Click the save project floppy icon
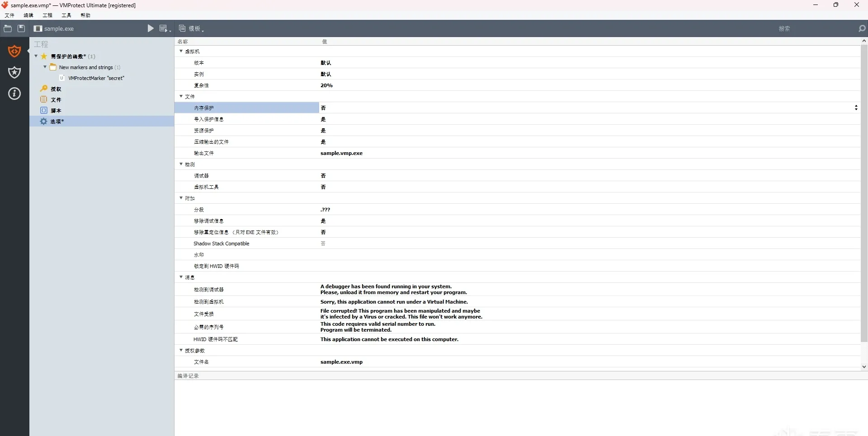 pos(21,28)
